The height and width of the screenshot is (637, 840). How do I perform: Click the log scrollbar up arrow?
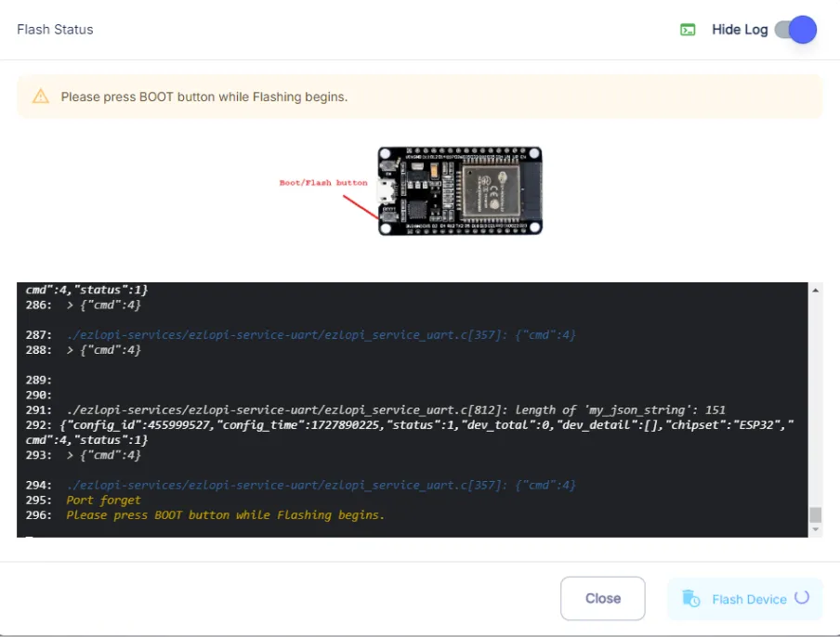point(815,290)
